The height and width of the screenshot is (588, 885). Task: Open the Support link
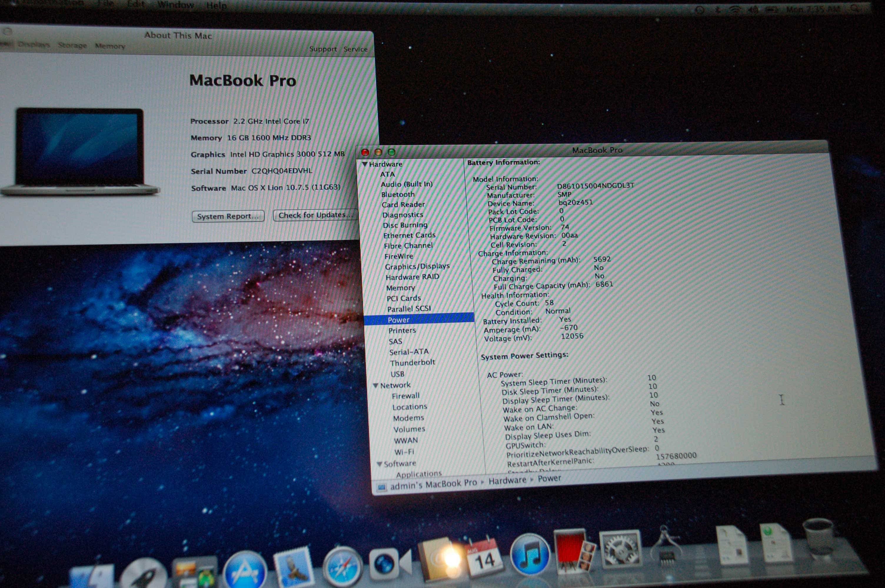point(323,49)
